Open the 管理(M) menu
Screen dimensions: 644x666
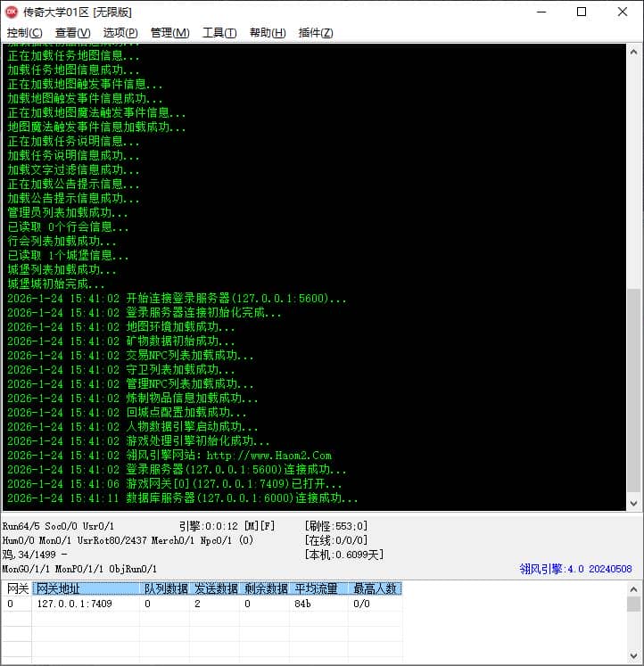(170, 33)
